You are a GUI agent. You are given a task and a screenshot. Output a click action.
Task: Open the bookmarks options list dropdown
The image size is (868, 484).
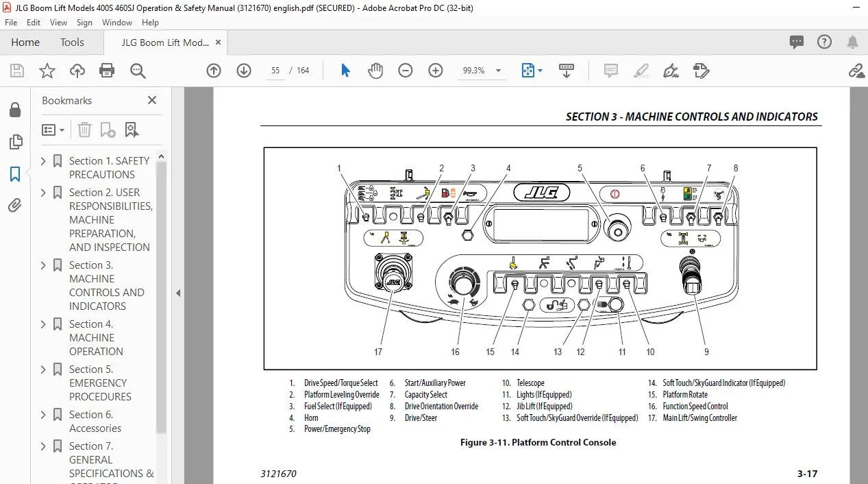pos(53,130)
